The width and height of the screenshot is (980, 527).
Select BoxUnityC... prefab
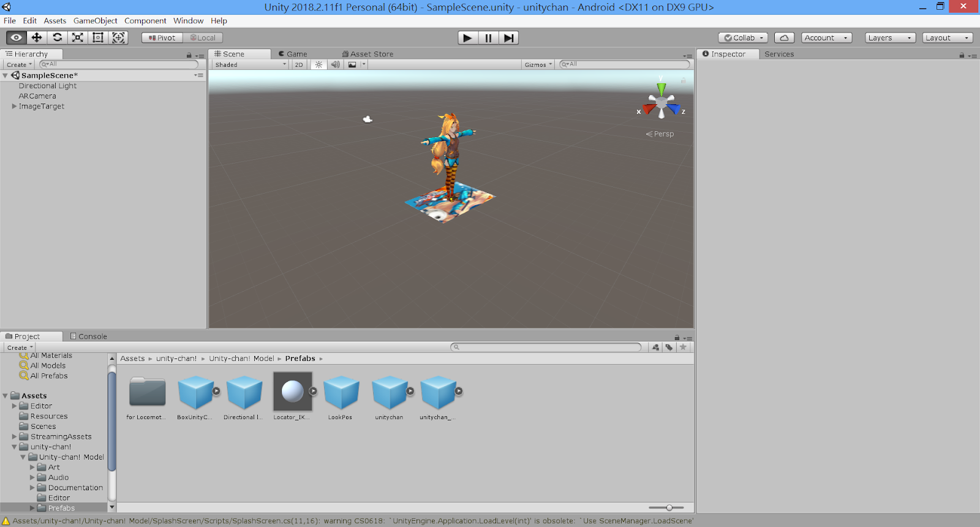195,397
